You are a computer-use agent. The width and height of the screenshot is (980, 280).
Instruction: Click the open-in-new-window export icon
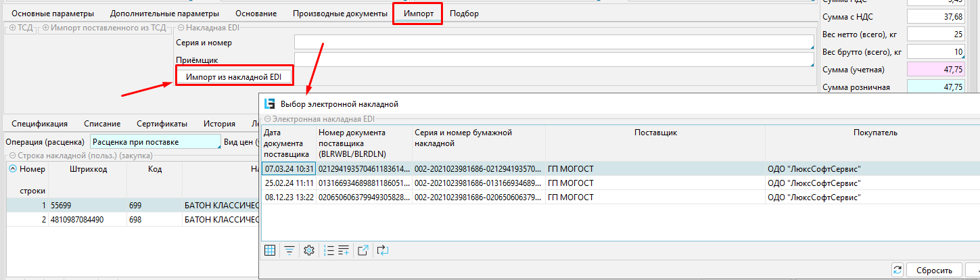click(x=363, y=250)
